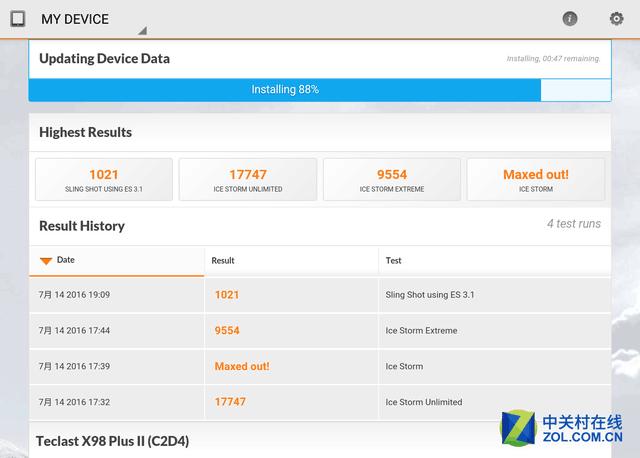Open the 17747 Ice Storm Unlimited card
The image size is (640, 458).
[248, 180]
